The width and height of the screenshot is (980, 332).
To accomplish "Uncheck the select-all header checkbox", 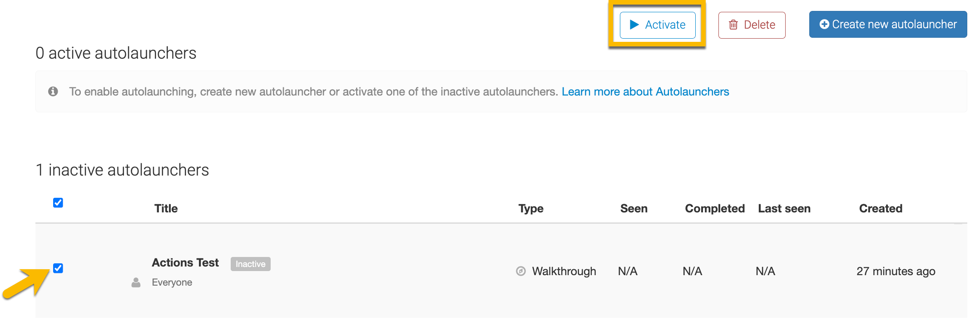I will [x=58, y=203].
